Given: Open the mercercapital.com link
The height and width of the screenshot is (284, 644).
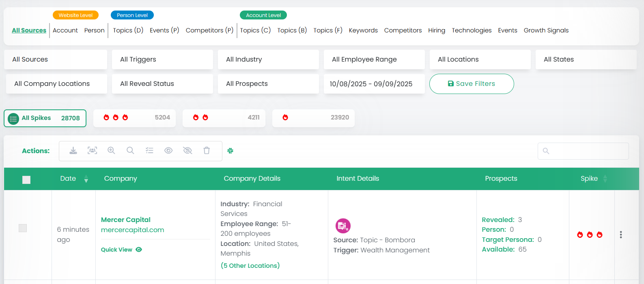Looking at the screenshot, I should (x=133, y=230).
